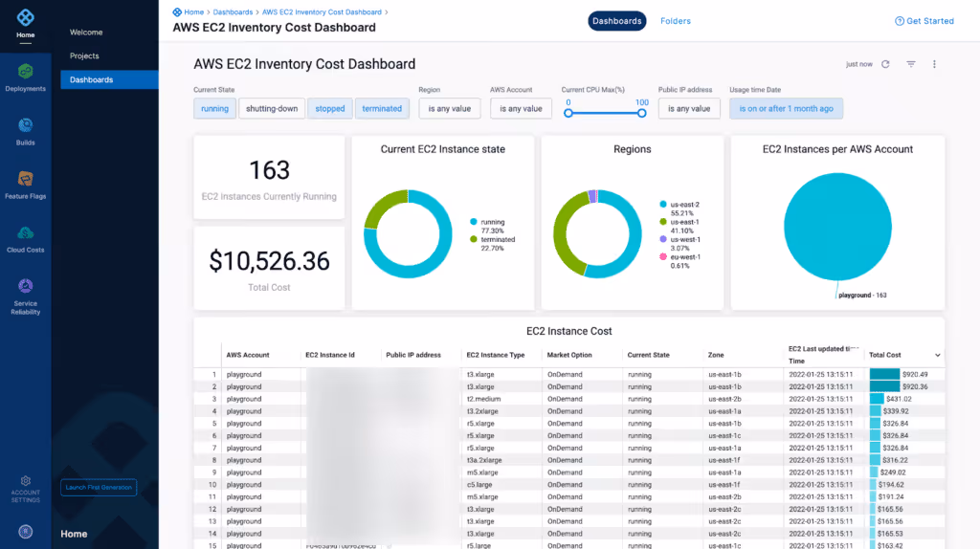Screen dimensions: 980x549
Task: Click the t3a.2xlarge instance type cell
Action: (483, 460)
